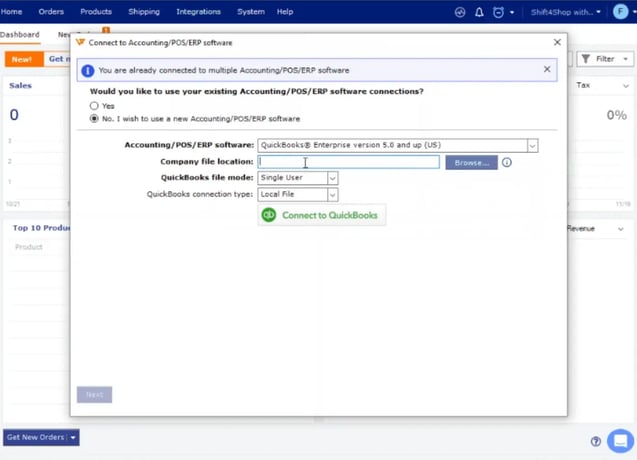Click the Browse button
This screenshot has height=460, width=637.
tap(471, 163)
